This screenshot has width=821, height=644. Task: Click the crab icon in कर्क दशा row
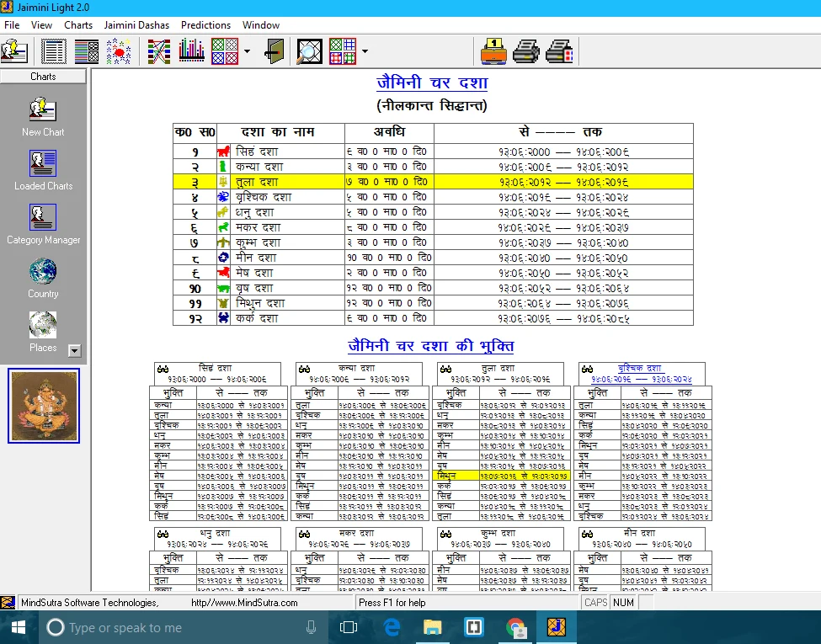(x=224, y=318)
